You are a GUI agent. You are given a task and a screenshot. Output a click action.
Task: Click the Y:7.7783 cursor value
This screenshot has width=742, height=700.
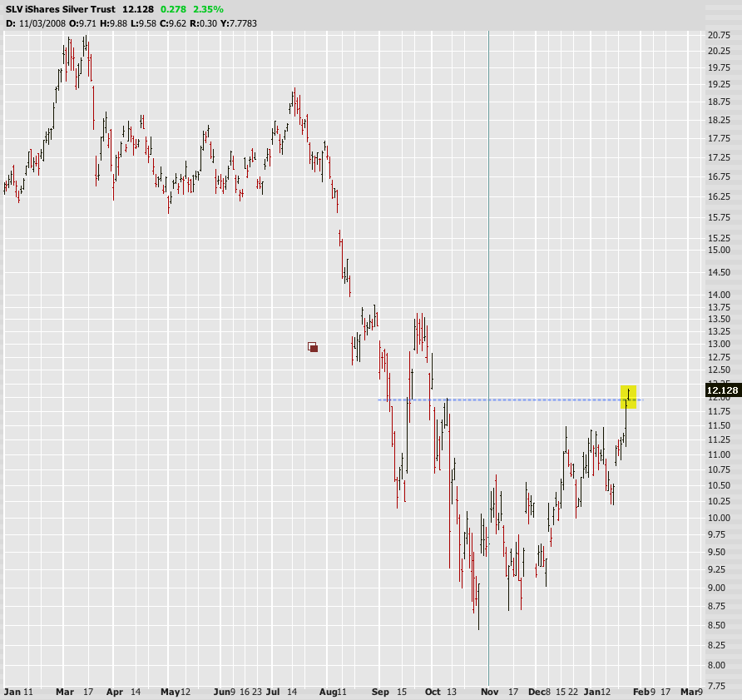tap(239, 23)
